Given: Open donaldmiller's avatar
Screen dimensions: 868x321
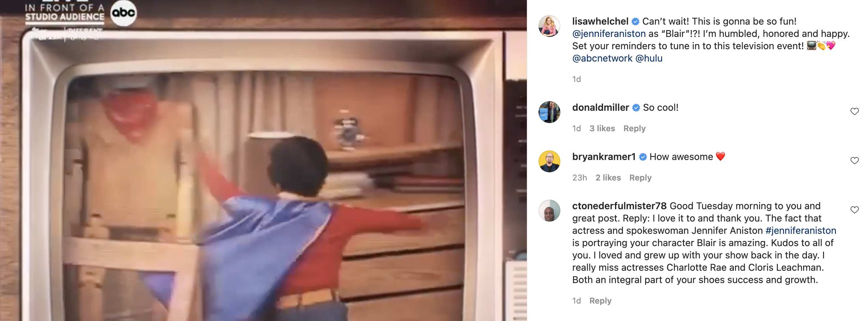Looking at the screenshot, I should click(549, 112).
